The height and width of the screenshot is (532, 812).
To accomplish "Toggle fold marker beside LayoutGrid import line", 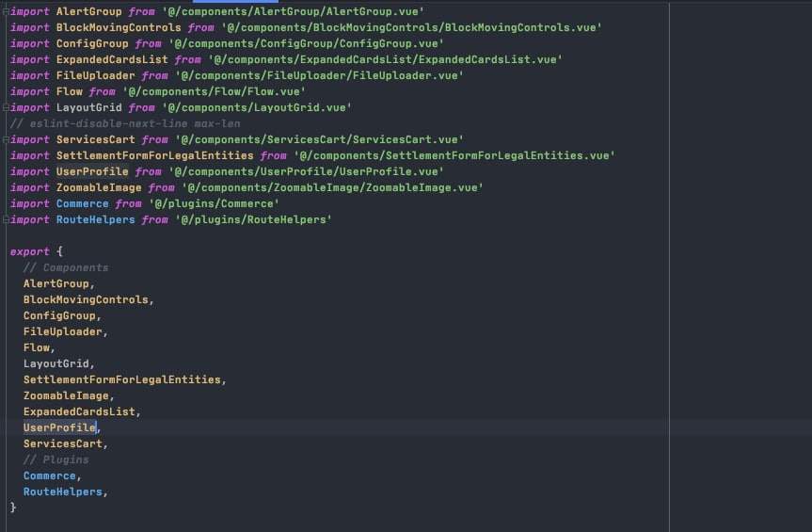I will [x=6, y=107].
